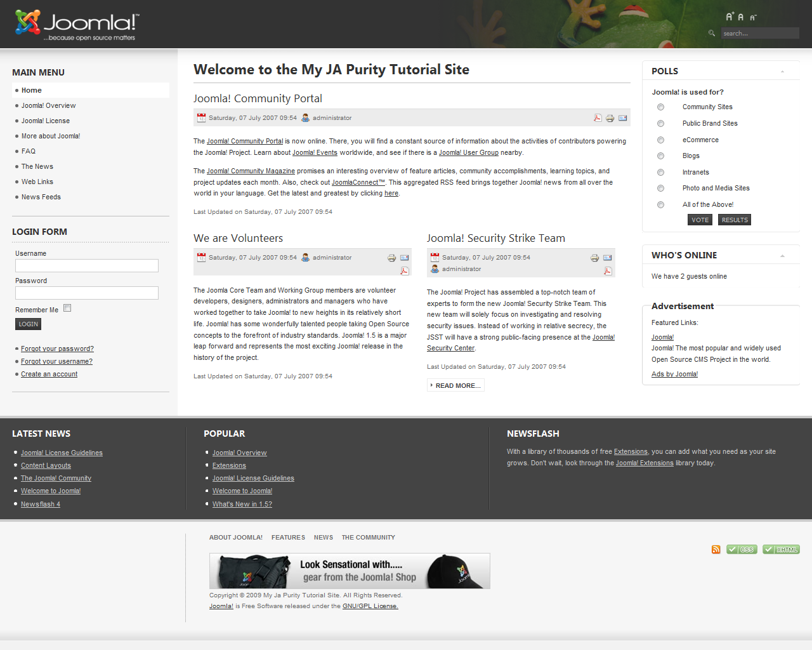The width and height of the screenshot is (812, 650).
Task: Open Content Layouts link
Action: click(x=46, y=465)
